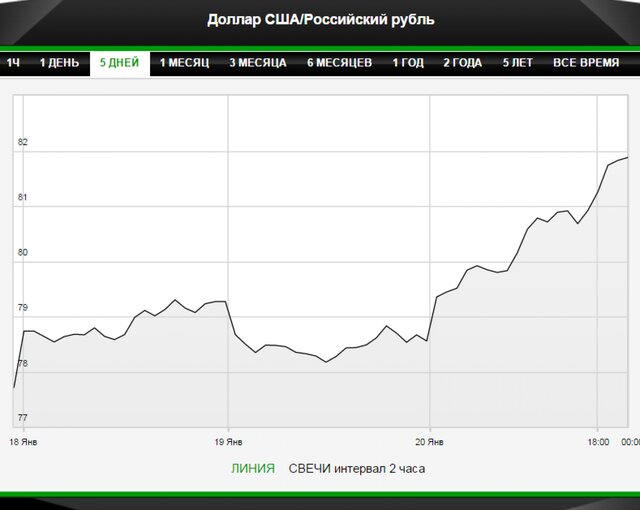Click the Доллар США/Российский рубль title
Image resolution: width=640 pixels, height=510 pixels.
tap(320, 20)
